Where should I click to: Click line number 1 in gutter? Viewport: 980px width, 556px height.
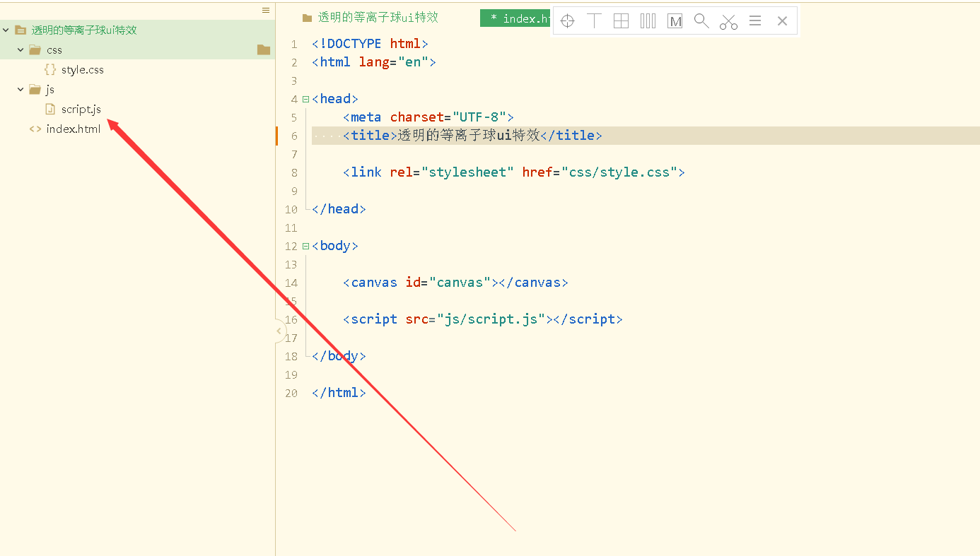(294, 45)
